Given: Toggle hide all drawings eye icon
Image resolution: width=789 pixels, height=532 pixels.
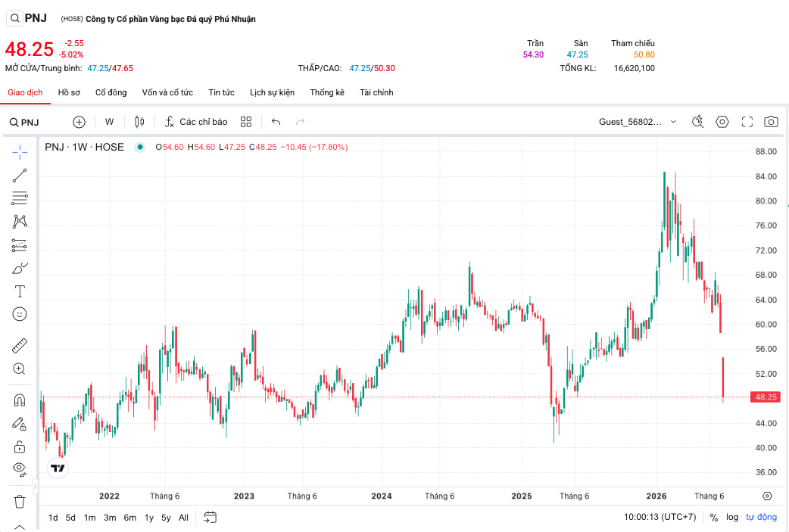Looking at the screenshot, I should [x=20, y=469].
